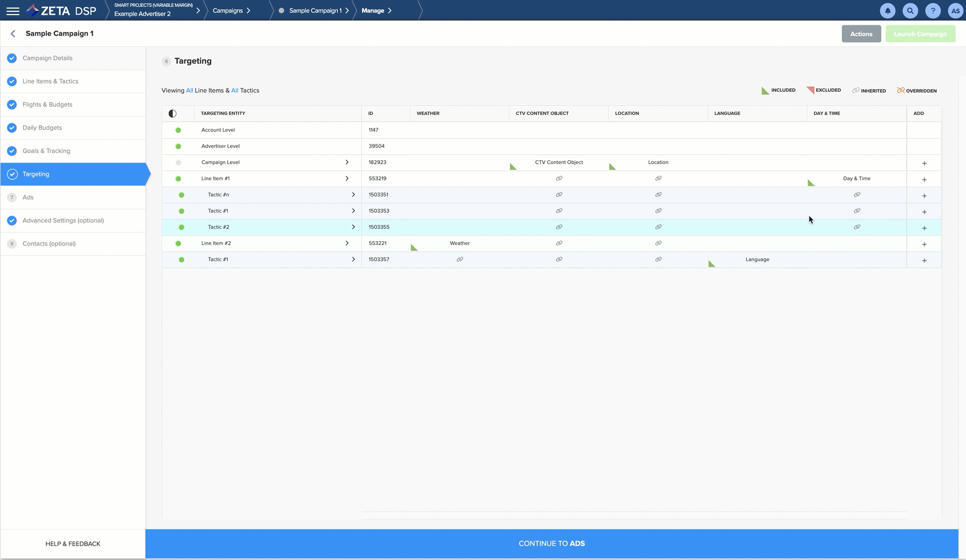Image resolution: width=966 pixels, height=560 pixels.
Task: Click the search magnifier icon
Action: (910, 11)
